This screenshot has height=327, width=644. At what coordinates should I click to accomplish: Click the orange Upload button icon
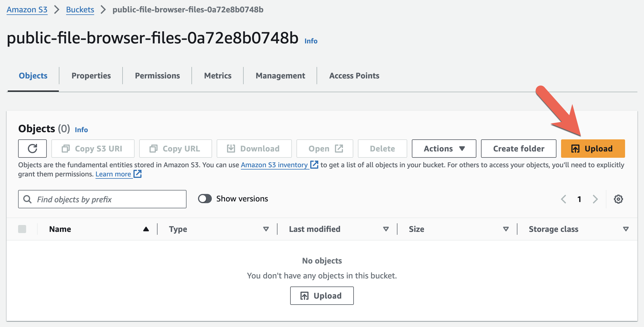[x=575, y=149]
